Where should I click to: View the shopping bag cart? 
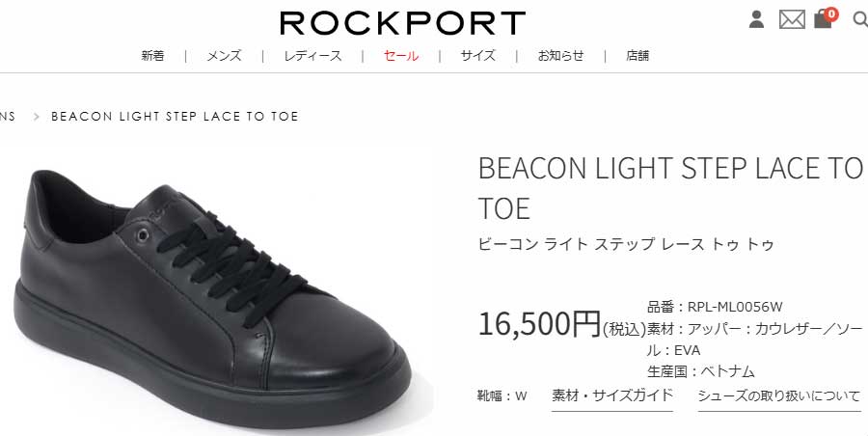click(x=823, y=20)
